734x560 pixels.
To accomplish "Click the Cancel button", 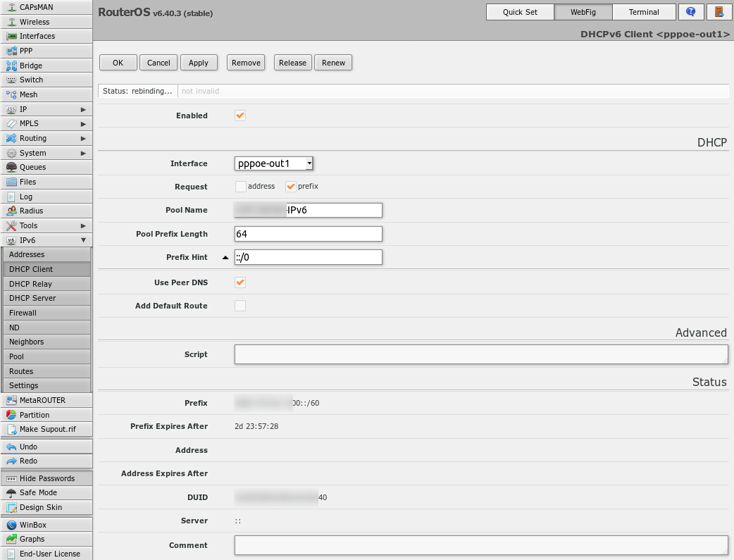I will pyautogui.click(x=158, y=63).
